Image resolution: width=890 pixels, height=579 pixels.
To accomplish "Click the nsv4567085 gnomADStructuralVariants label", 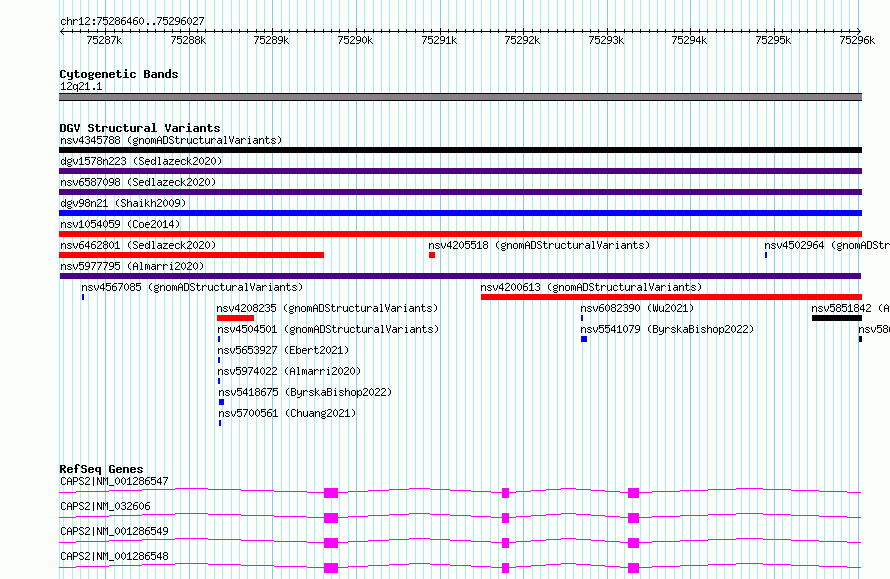I will [x=192, y=287].
